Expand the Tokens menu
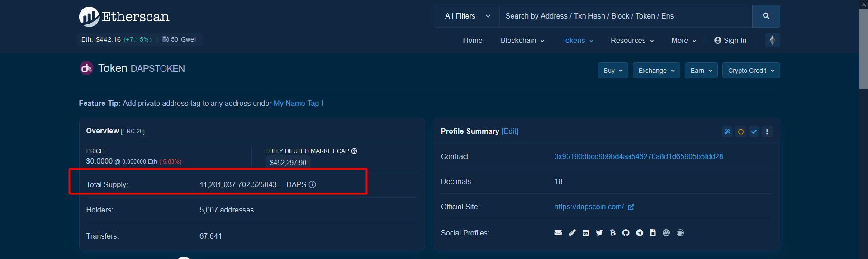Image resolution: width=868 pixels, height=259 pixels. pos(577,40)
